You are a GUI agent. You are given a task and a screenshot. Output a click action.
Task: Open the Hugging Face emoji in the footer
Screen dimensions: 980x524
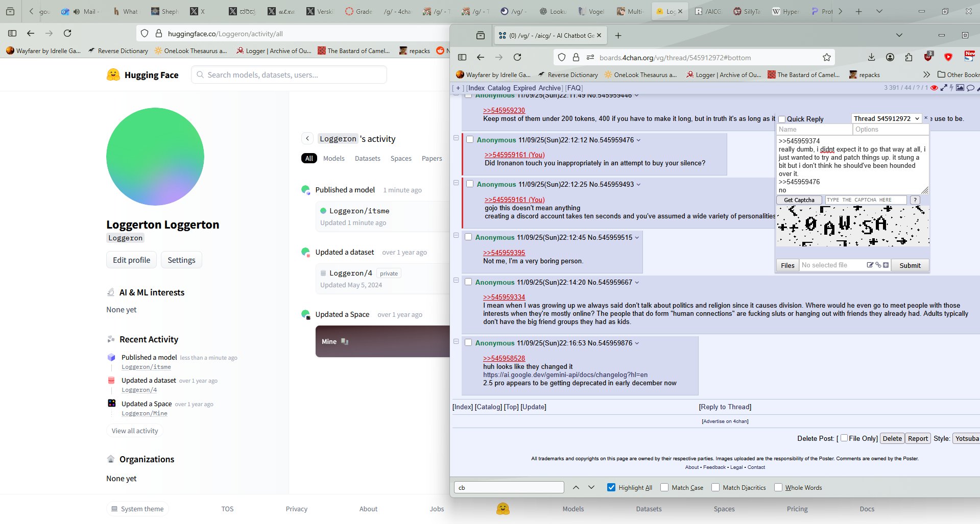pos(503,509)
